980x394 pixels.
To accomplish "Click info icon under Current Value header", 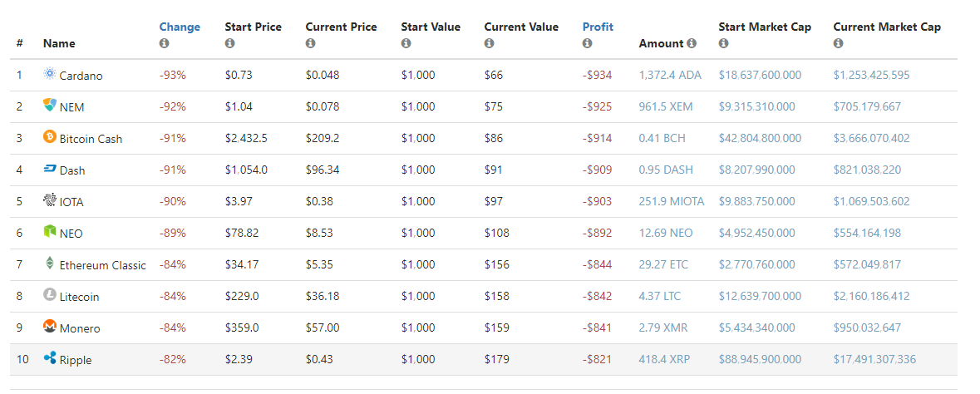I will (x=489, y=43).
